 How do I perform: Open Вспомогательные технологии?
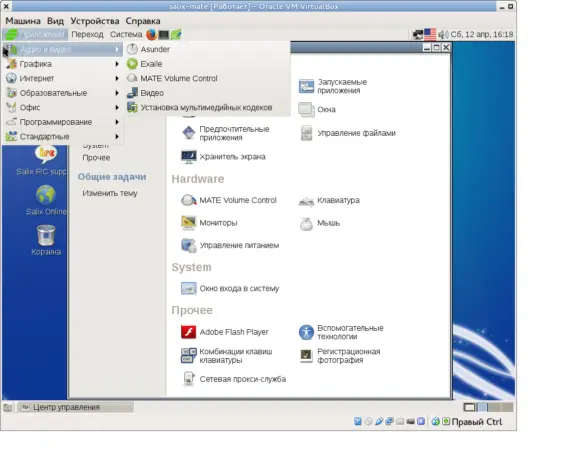tap(341, 332)
